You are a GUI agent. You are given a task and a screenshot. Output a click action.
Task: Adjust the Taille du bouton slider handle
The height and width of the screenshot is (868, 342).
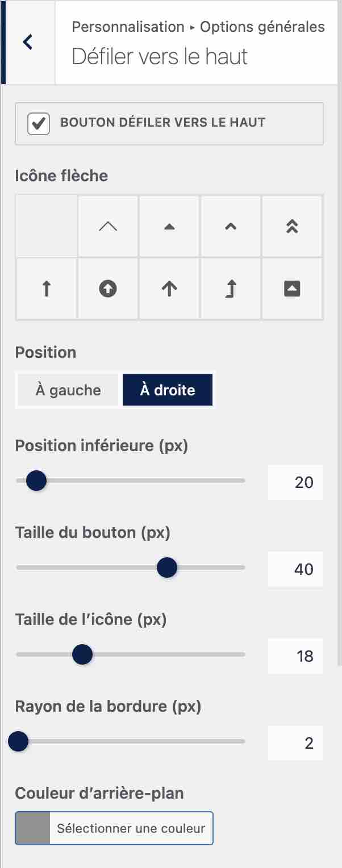166,567
